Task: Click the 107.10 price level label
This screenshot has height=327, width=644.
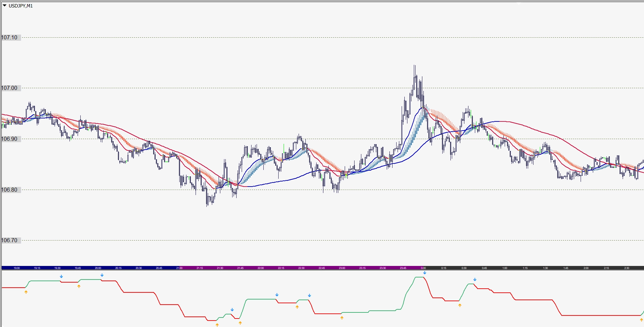Action: click(x=9, y=37)
